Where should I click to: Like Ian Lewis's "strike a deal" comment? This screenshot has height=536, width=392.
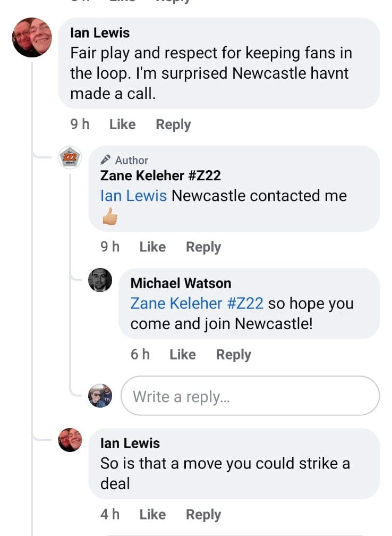pyautogui.click(x=152, y=514)
